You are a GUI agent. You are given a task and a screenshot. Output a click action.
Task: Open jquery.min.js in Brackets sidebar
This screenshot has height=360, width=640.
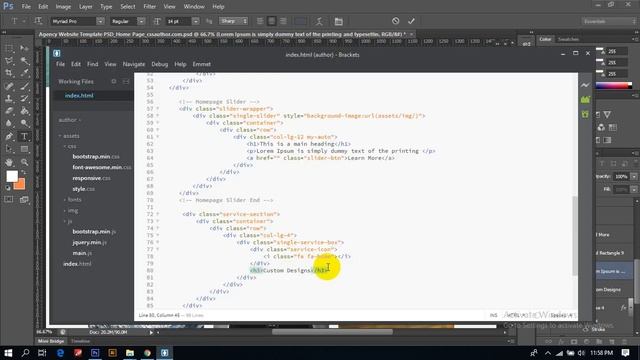point(90,242)
